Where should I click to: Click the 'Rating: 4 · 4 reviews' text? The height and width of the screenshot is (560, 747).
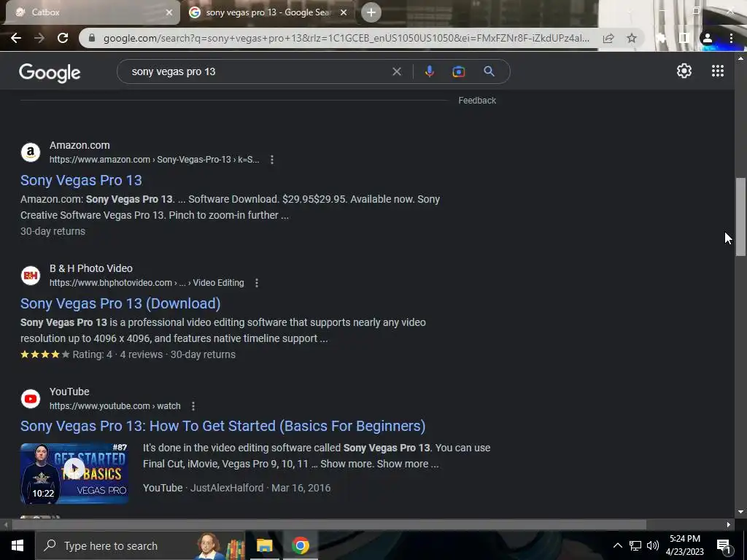pos(117,355)
